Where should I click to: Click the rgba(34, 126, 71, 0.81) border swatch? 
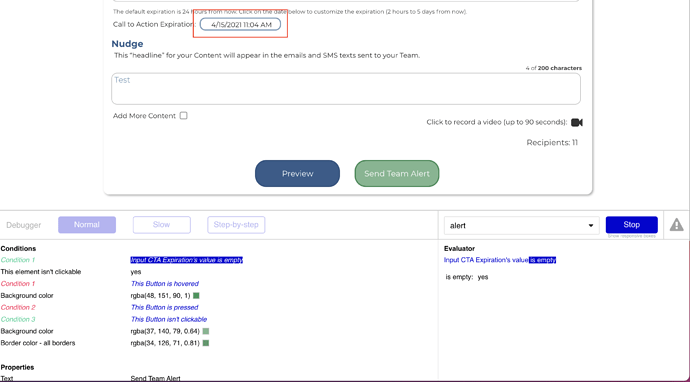(x=206, y=343)
